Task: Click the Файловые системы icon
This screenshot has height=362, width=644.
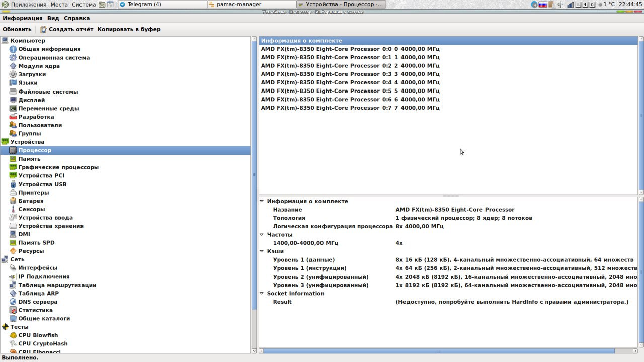Action: click(x=13, y=92)
